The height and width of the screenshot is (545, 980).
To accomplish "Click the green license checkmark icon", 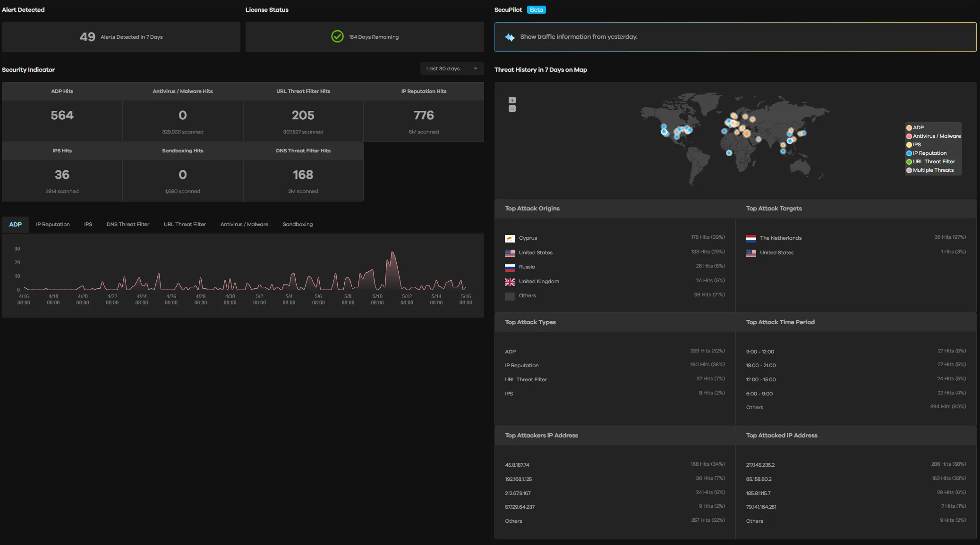I will point(337,37).
